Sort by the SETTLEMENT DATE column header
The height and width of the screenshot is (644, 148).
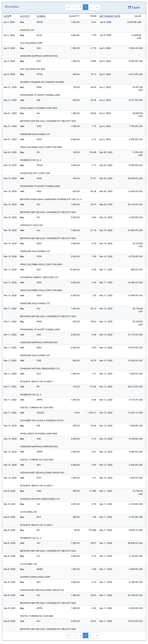(110, 16)
